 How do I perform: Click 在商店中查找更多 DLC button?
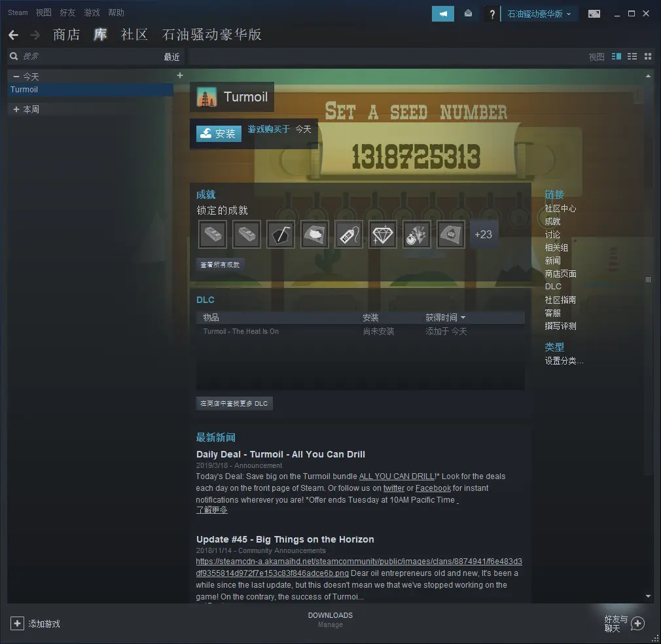234,403
